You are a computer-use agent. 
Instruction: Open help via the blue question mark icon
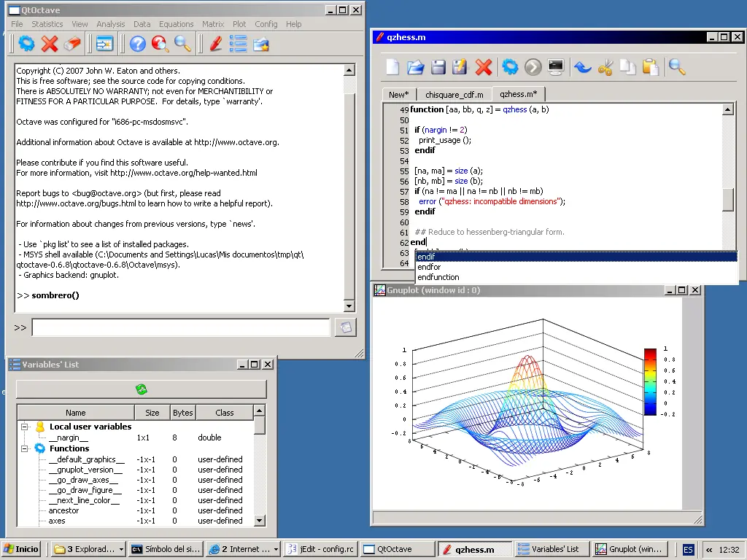click(138, 44)
